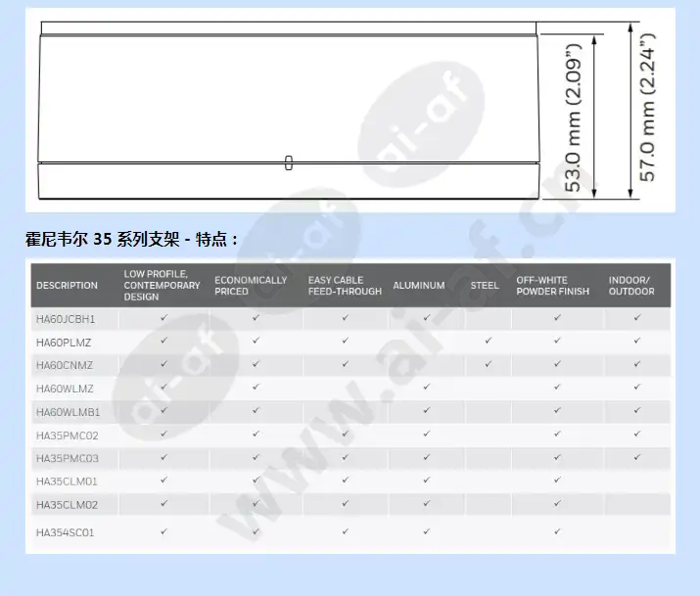The height and width of the screenshot is (596, 700).
Task: Click HA35CLM02 Easy Cable Feed-Through checkmark
Action: tap(345, 503)
